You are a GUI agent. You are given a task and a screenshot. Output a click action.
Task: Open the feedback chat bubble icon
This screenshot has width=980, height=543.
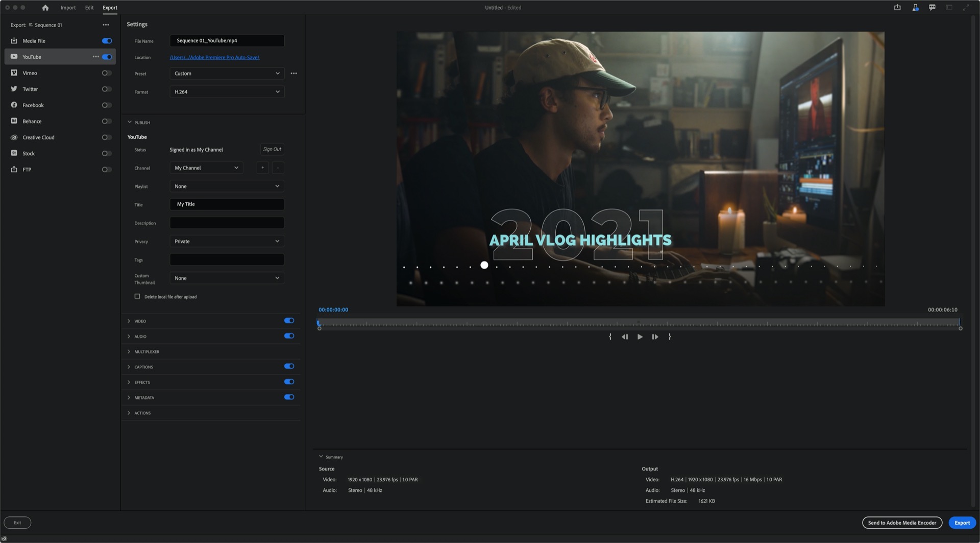point(932,8)
